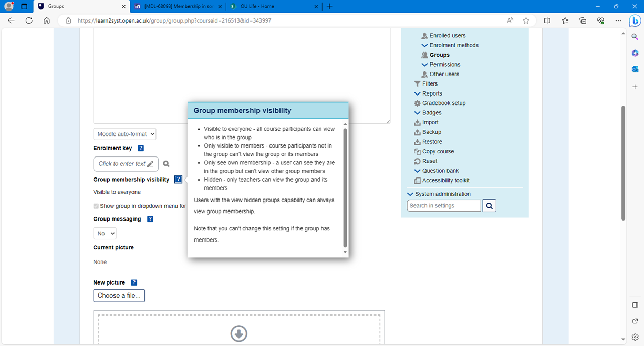This screenshot has width=644, height=346.
Task: Click page vertical scrollbar thumb
Action: [x=624, y=163]
